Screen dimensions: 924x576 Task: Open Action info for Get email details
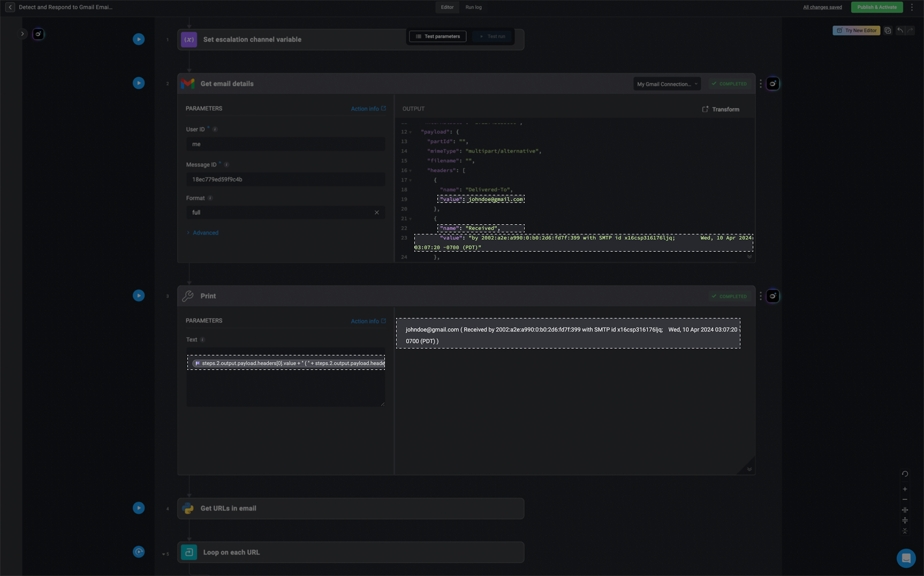(x=368, y=109)
